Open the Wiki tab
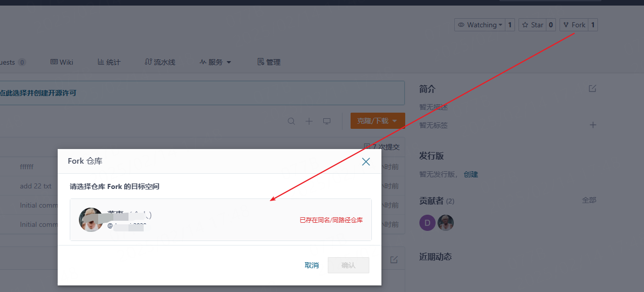This screenshot has width=644, height=292. click(62, 62)
